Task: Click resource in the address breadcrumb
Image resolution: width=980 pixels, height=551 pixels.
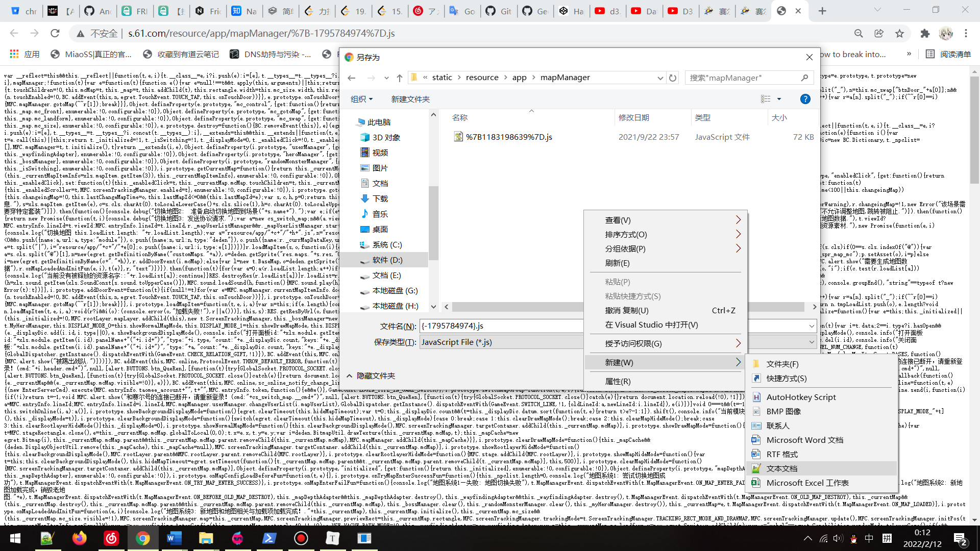Action: click(482, 78)
